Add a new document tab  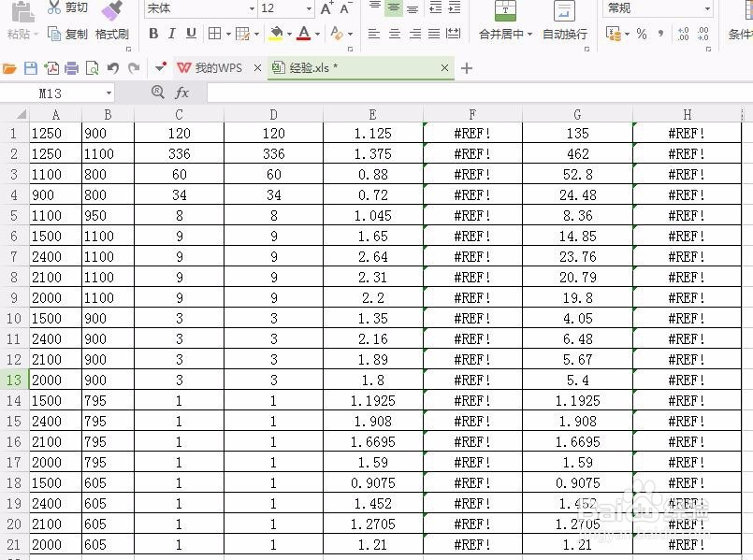pos(467,68)
